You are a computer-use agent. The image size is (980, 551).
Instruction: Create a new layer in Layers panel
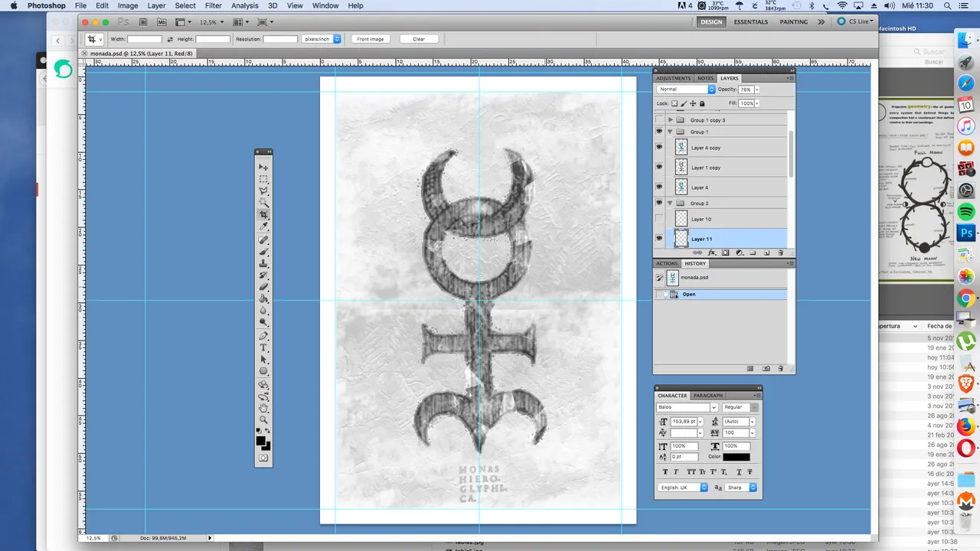coord(766,253)
